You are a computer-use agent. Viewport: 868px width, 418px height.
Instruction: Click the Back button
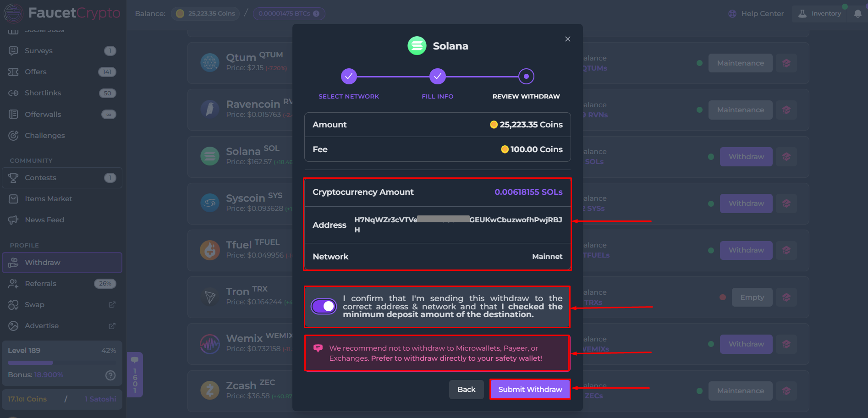coord(467,390)
